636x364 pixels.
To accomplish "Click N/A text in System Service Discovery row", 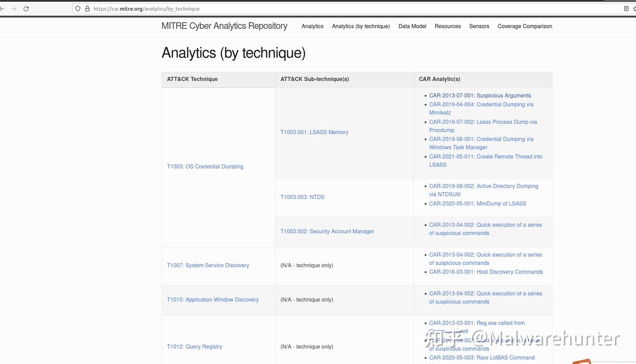I will coord(307,265).
